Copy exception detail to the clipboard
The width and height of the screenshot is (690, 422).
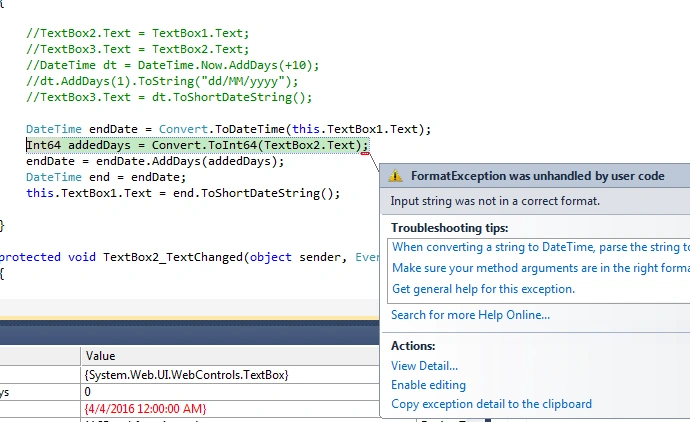[x=491, y=404]
